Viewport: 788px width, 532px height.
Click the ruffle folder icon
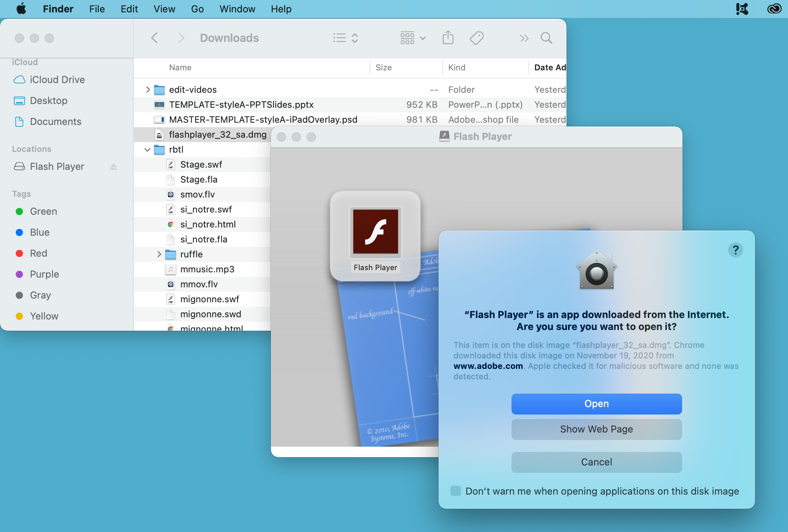[171, 254]
